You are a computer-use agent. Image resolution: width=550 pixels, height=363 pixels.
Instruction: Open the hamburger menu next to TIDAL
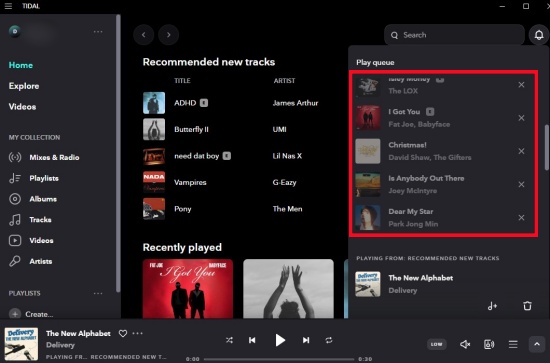click(8, 6)
